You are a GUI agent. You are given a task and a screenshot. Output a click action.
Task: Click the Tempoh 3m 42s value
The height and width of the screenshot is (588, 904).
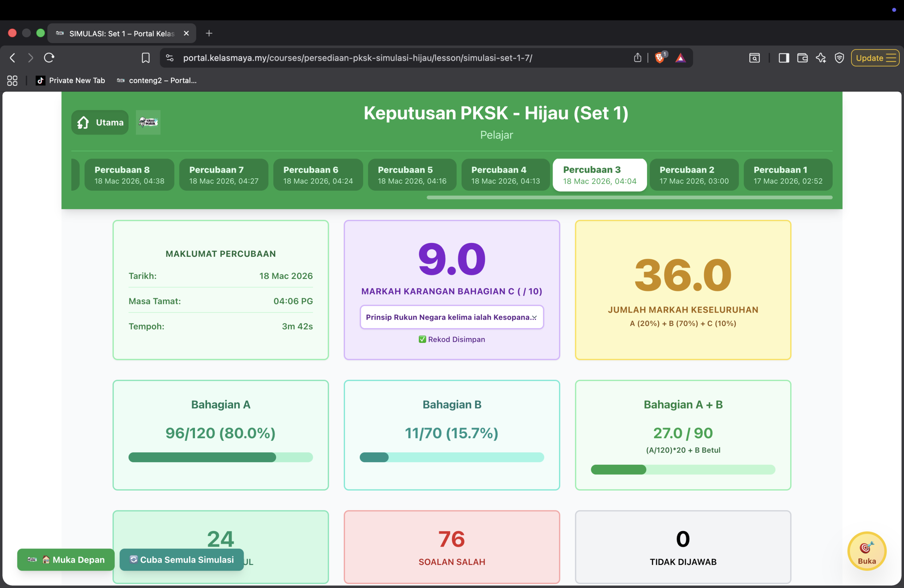297,326
